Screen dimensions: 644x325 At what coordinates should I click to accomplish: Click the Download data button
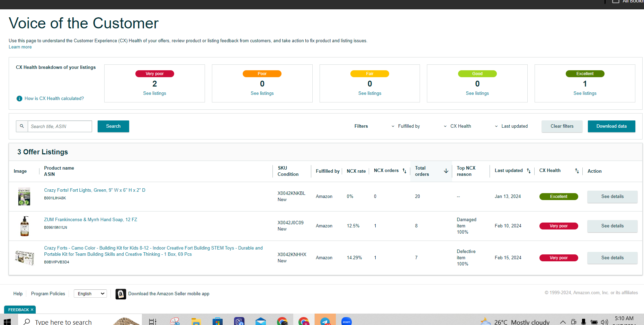click(x=611, y=126)
